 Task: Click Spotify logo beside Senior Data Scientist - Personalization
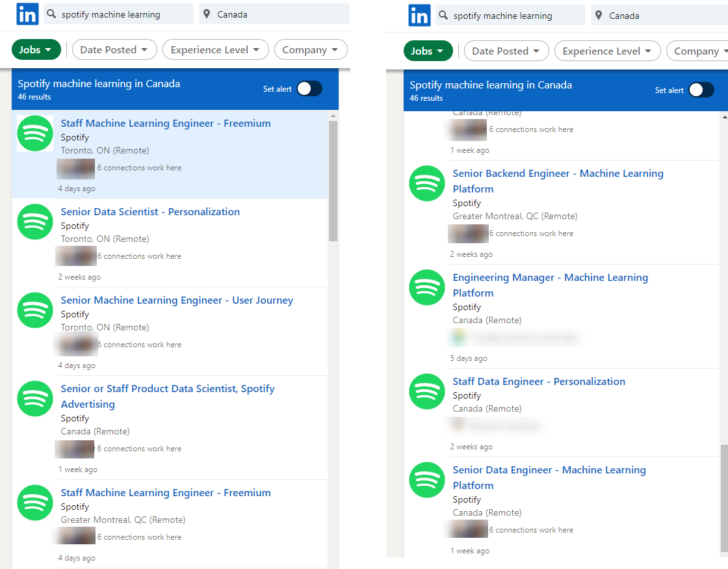[x=35, y=222]
